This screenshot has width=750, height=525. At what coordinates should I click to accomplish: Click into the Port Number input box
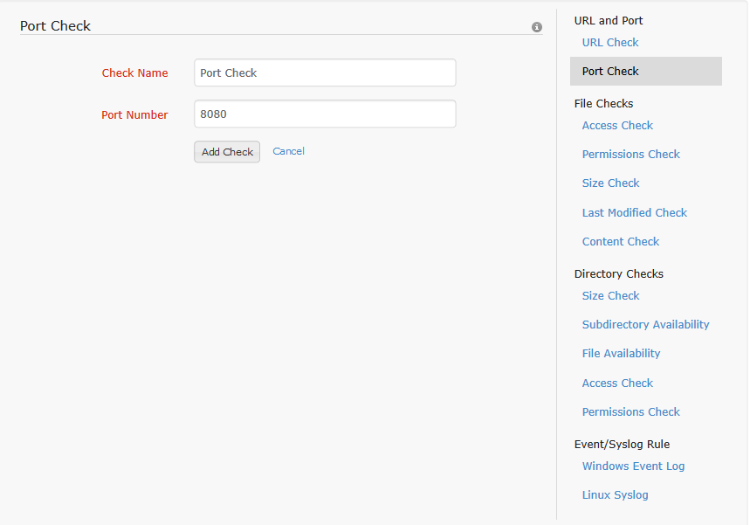pyautogui.click(x=324, y=114)
